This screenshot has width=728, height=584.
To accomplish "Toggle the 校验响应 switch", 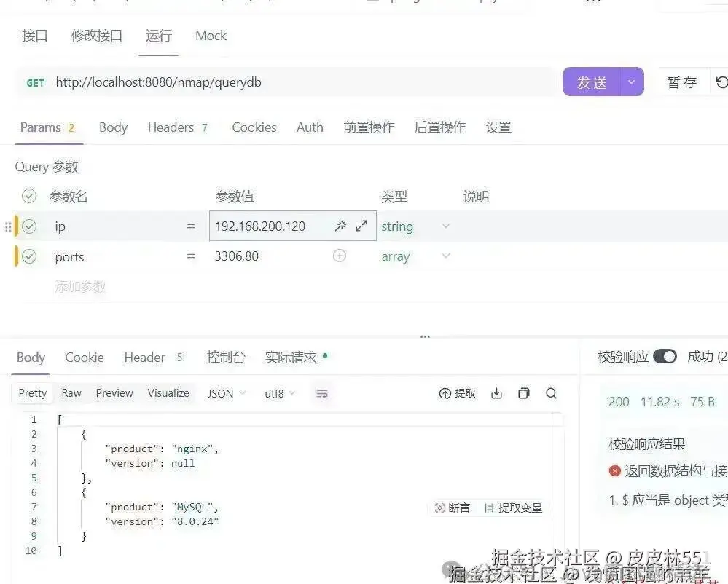I will click(665, 356).
